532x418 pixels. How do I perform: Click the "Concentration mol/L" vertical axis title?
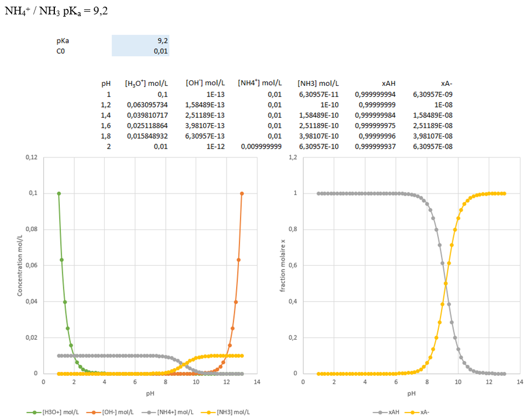pos(20,265)
